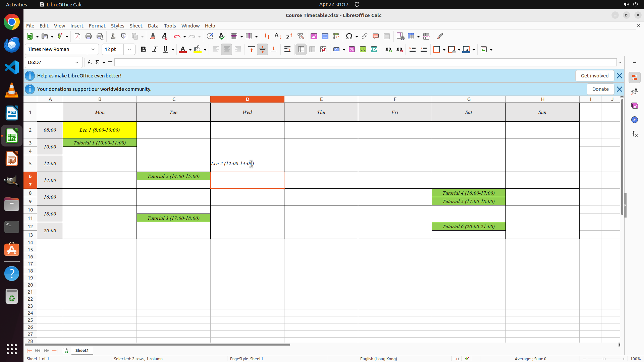The image size is (644, 362).
Task: Click the Merge and Center Cells icon
Action: pyautogui.click(x=301, y=49)
